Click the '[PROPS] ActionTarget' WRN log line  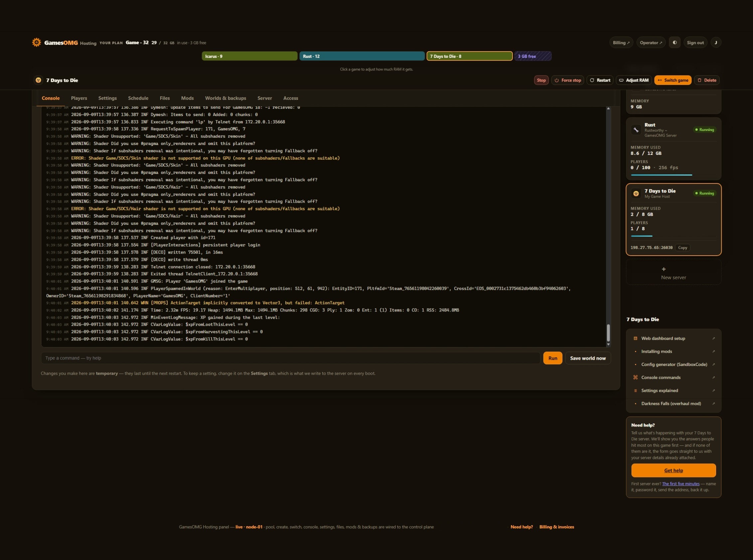coord(195,303)
